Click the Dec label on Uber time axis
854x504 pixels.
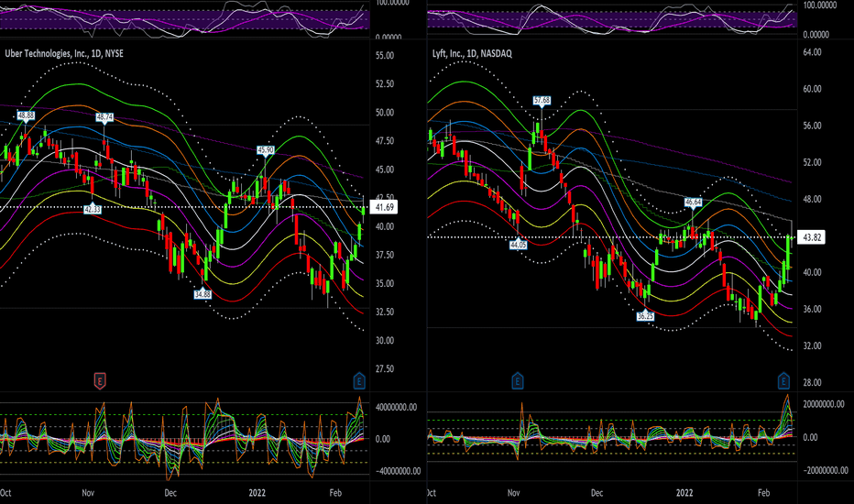tap(170, 493)
